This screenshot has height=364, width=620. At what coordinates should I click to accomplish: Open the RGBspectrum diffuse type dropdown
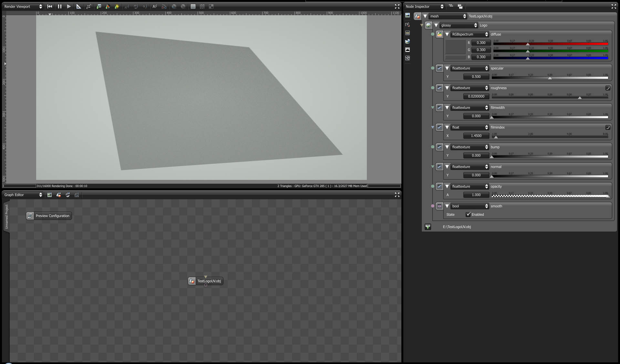[x=470, y=34]
